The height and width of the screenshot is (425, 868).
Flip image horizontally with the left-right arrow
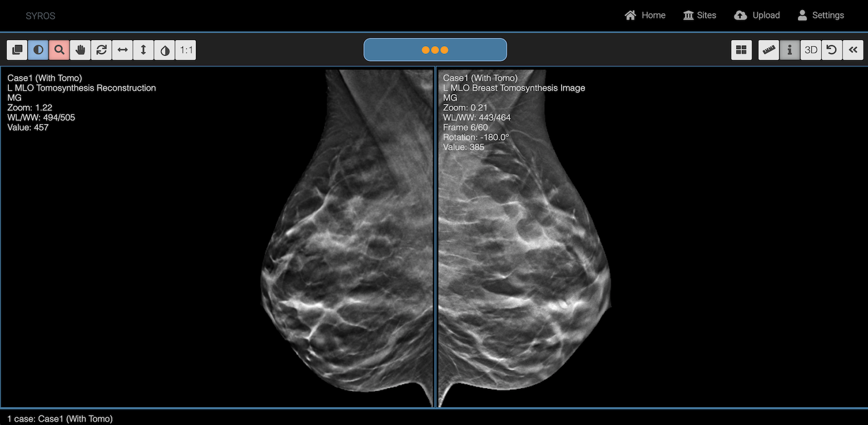123,50
